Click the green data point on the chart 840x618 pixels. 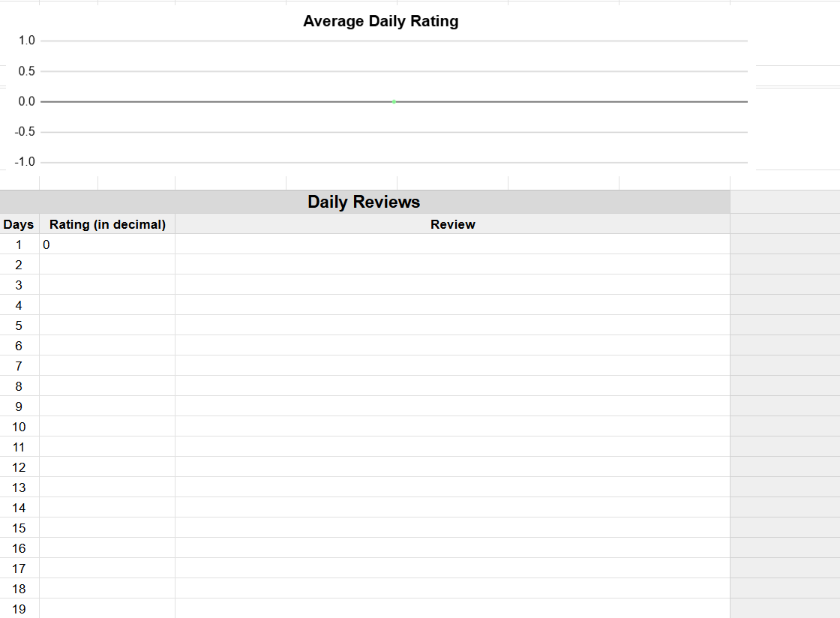click(394, 101)
